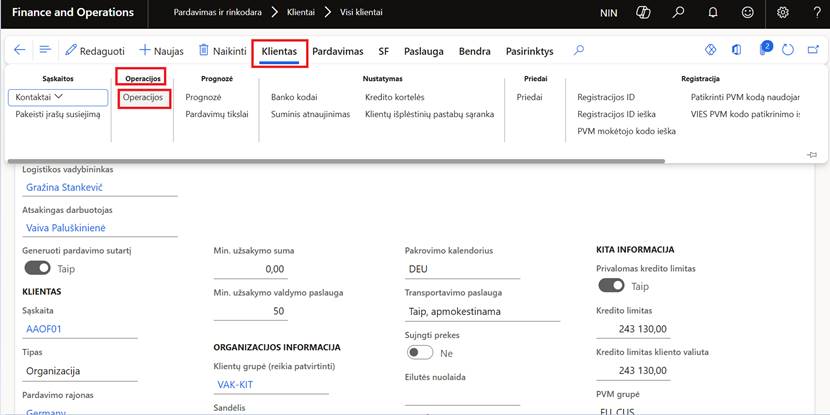Image resolution: width=830 pixels, height=415 pixels.
Task: Expand breadcrumb chevron after Klientai
Action: [328, 12]
